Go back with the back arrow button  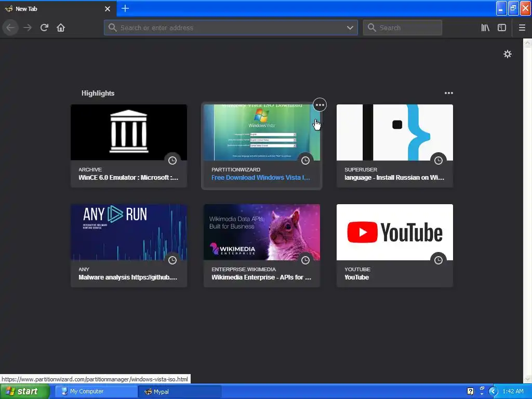click(10, 28)
